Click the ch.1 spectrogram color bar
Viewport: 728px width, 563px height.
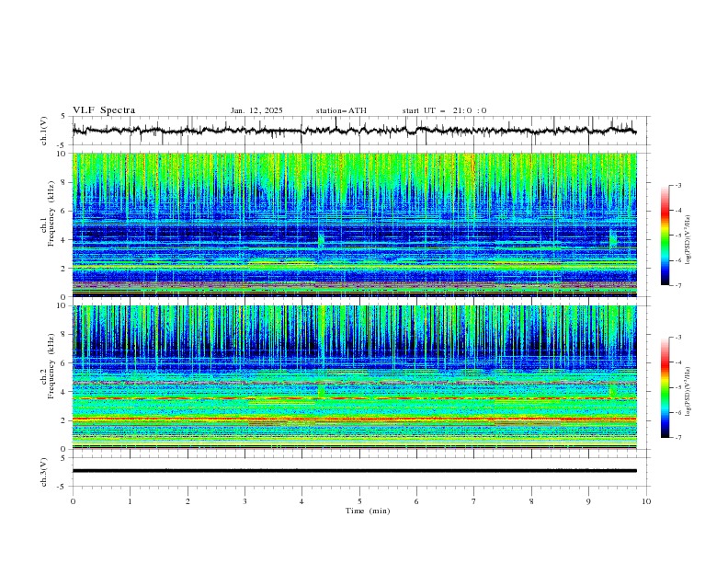(665, 236)
